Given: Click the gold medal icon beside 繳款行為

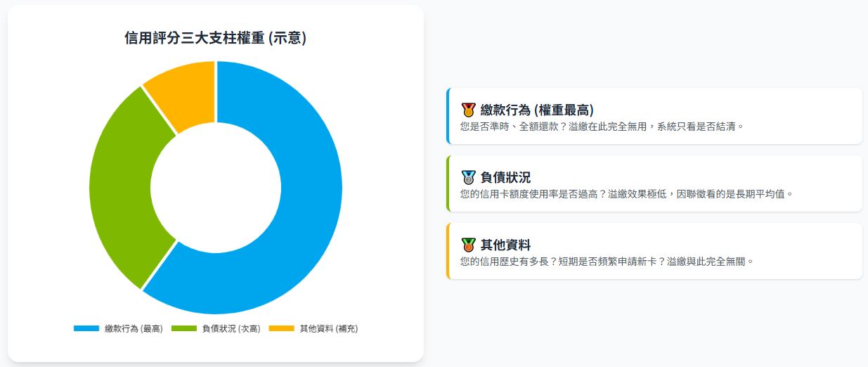Looking at the screenshot, I should (468, 110).
